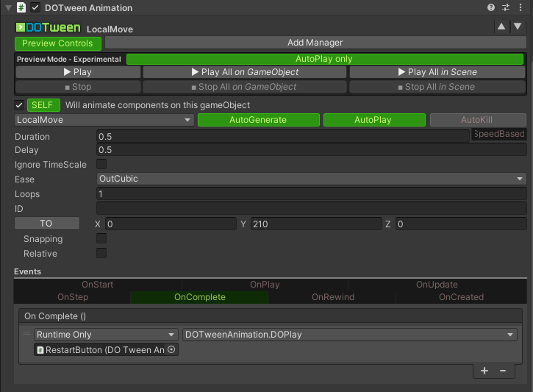Collapse the DOTween Animation component foldout
This screenshot has height=392, width=533.
[9, 7]
